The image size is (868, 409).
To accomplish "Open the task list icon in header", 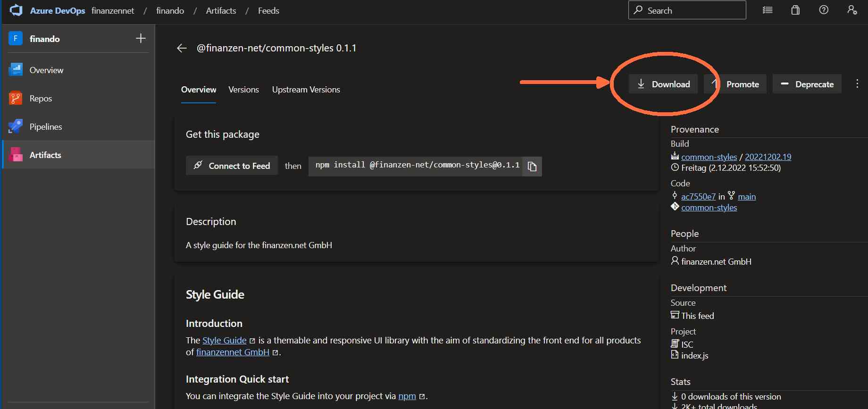I will (768, 10).
